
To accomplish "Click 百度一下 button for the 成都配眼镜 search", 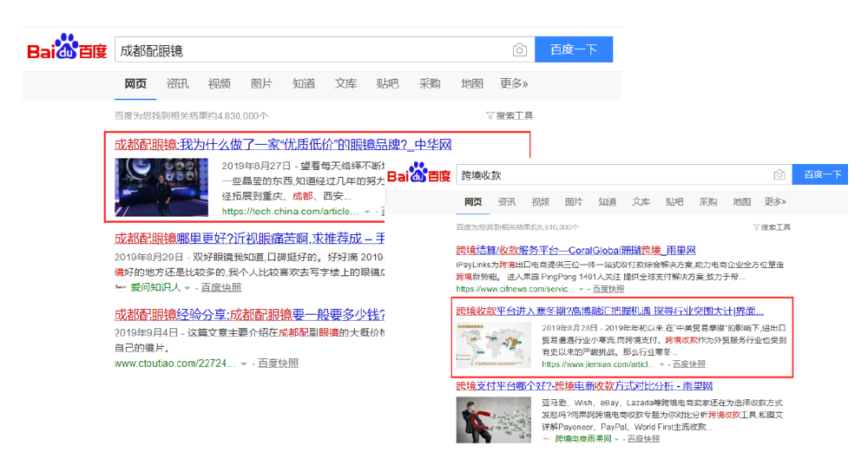I will [574, 49].
